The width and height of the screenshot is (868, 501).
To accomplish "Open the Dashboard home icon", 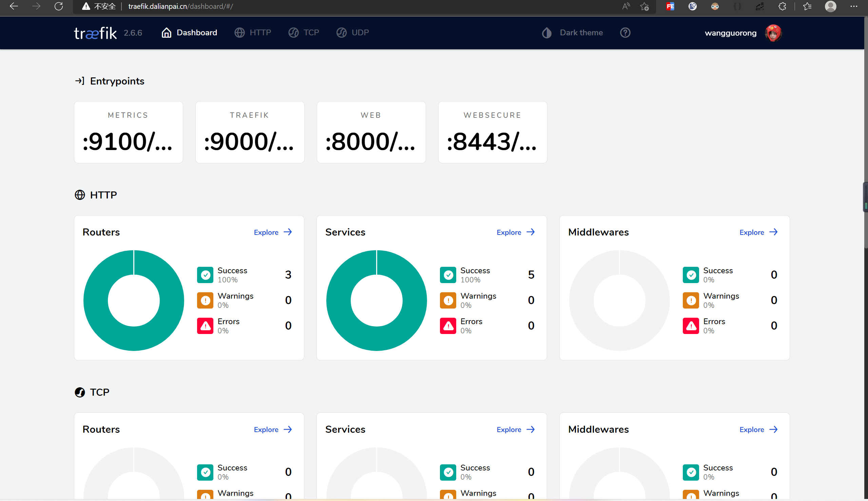I will 167,33.
